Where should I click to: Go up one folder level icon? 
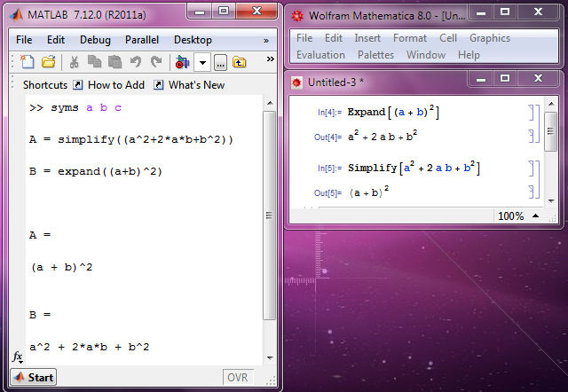click(240, 62)
